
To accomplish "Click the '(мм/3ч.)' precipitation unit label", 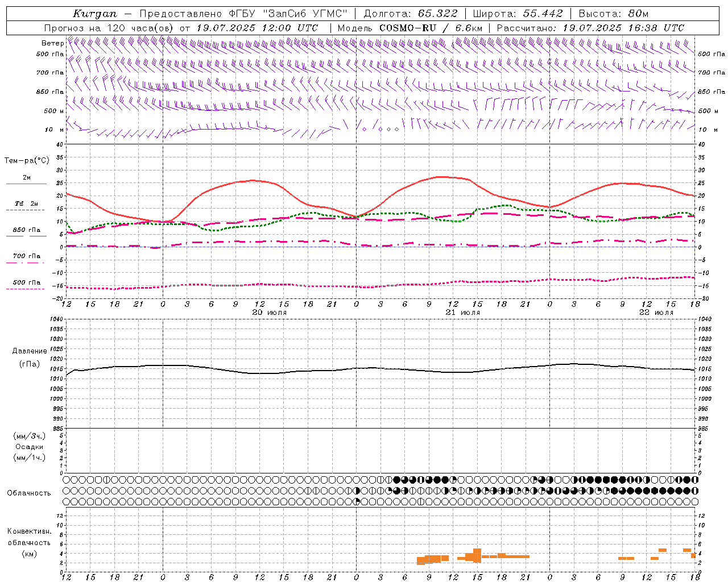I will (30, 436).
